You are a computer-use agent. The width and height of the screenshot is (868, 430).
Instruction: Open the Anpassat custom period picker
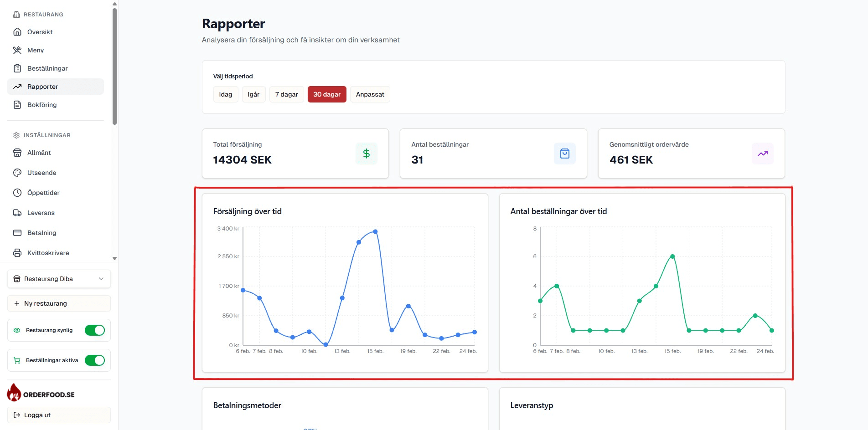click(370, 94)
